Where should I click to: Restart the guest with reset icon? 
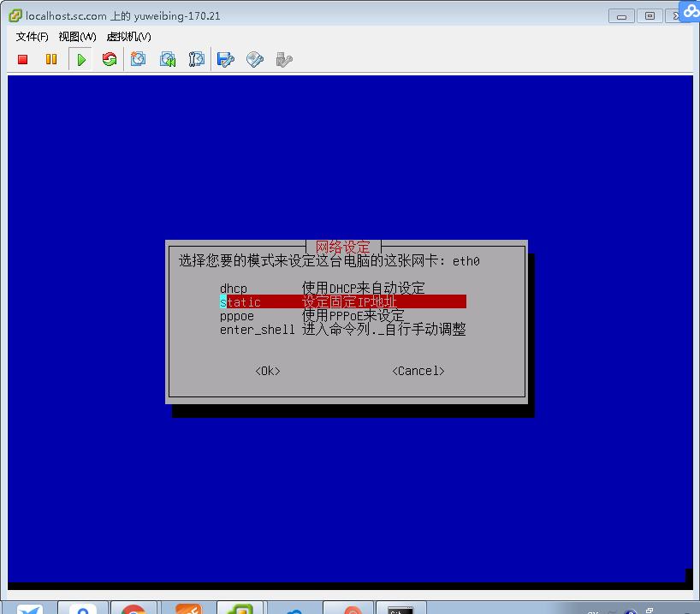[x=109, y=59]
